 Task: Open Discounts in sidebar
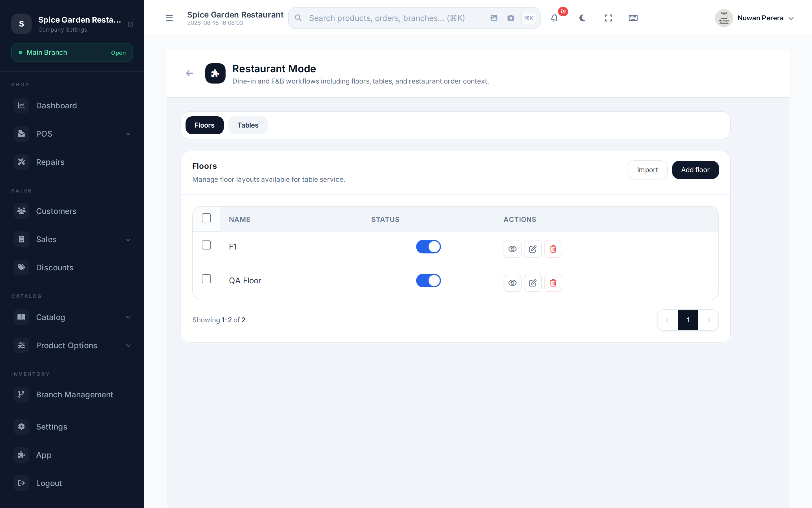tap(72, 268)
